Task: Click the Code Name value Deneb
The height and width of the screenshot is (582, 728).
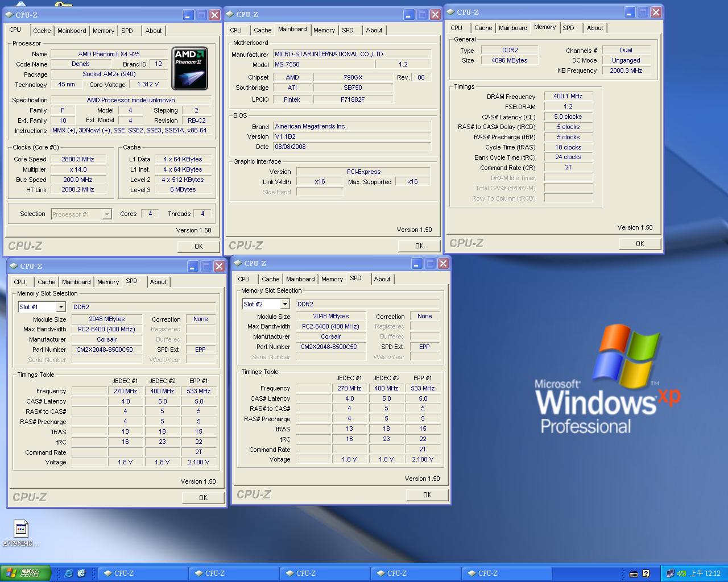Action: click(81, 64)
